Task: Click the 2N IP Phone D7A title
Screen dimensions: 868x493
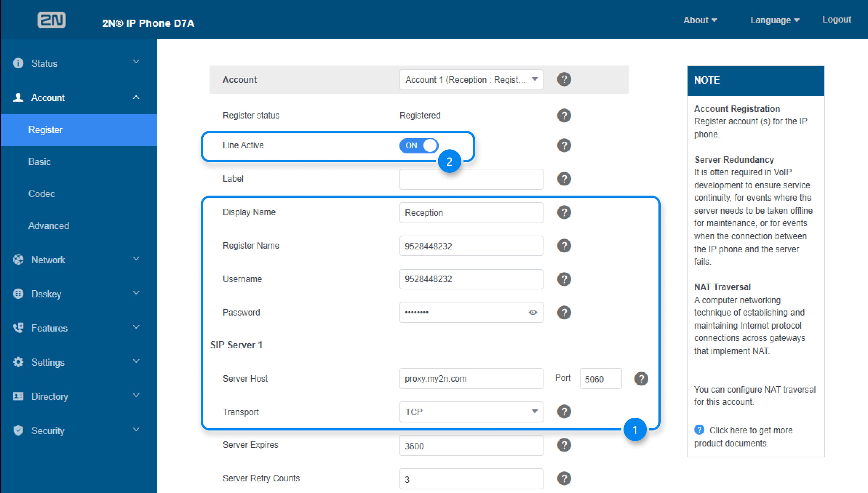Action: click(148, 23)
